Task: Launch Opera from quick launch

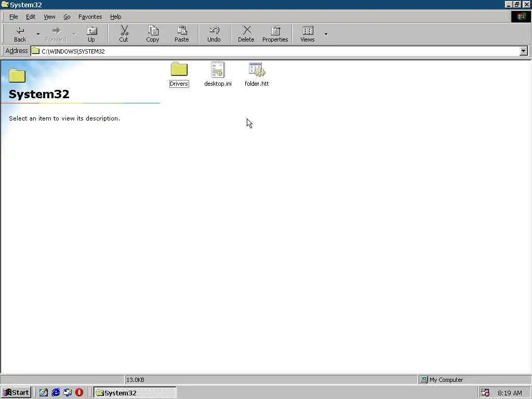Action: pos(79,393)
